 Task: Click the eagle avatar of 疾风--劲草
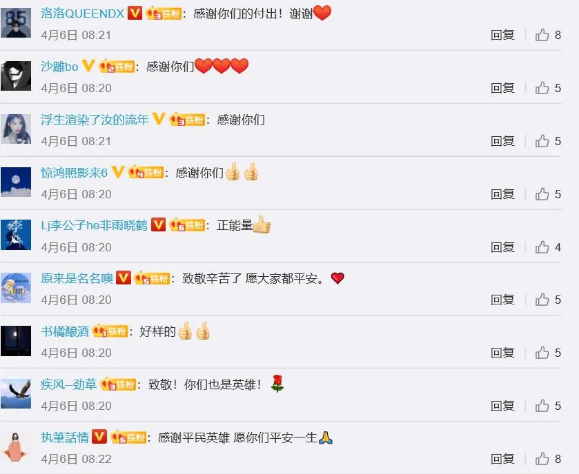point(16,394)
